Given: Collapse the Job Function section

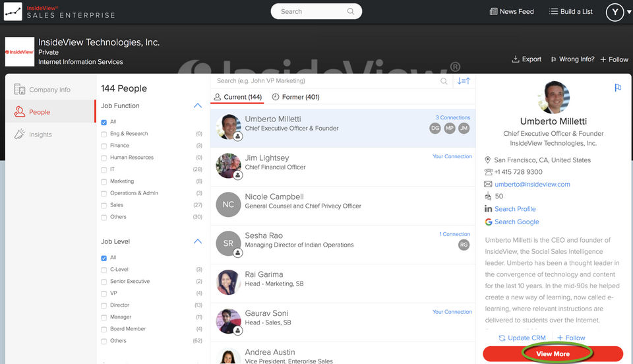Looking at the screenshot, I should coord(197,106).
